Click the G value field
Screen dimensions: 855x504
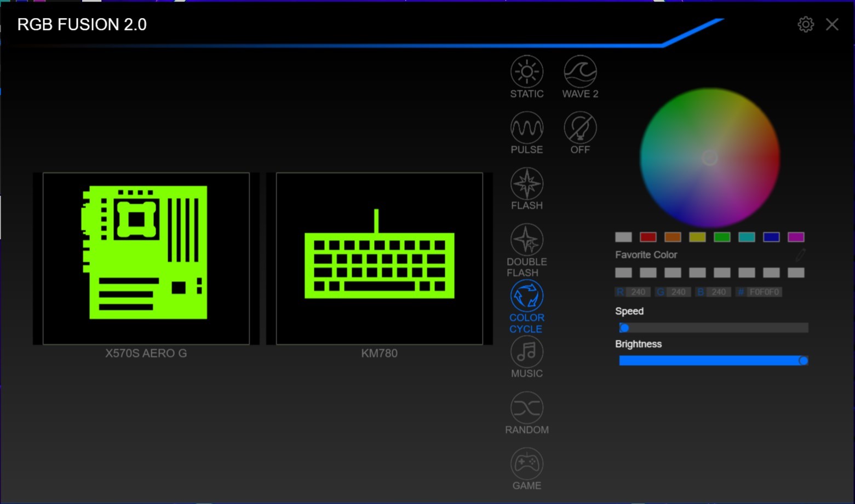679,292
